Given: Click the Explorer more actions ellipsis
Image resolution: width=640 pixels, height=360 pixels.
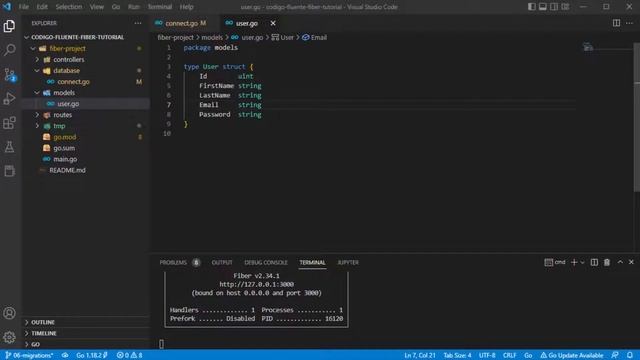Looking at the screenshot, I should point(138,23).
